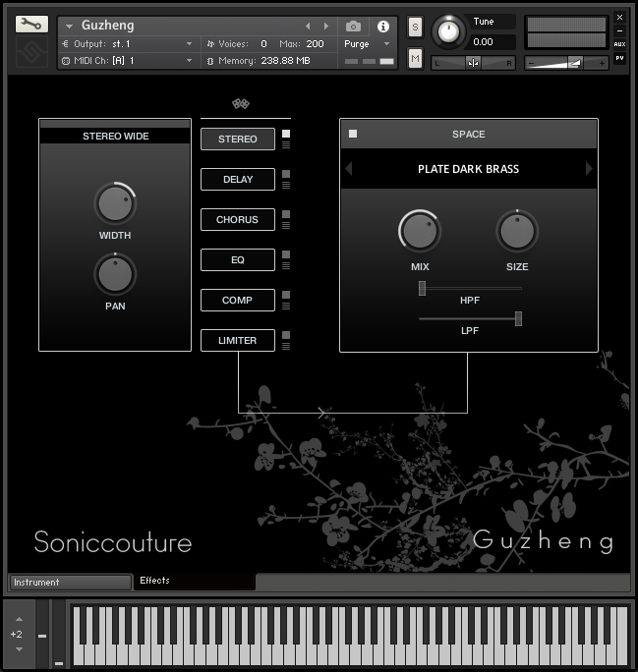Image resolution: width=638 pixels, height=672 pixels.
Task: Click the camera snapshot icon
Action: point(353,27)
